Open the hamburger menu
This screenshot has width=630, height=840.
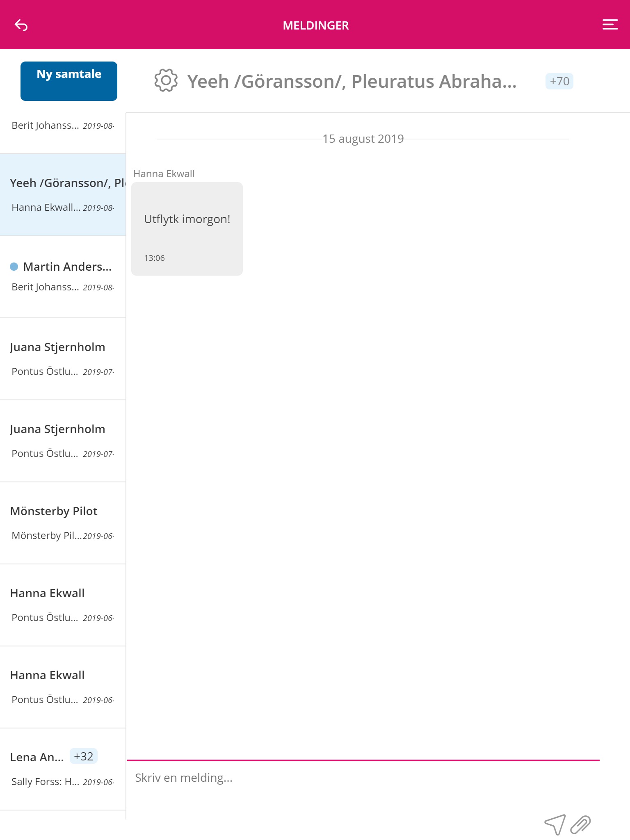tap(610, 25)
